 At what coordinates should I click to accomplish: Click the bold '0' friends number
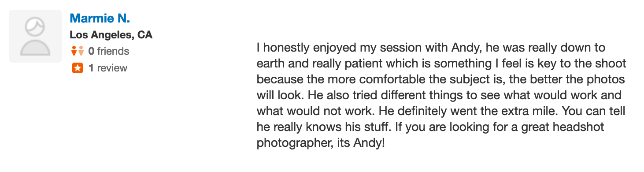pyautogui.click(x=91, y=51)
